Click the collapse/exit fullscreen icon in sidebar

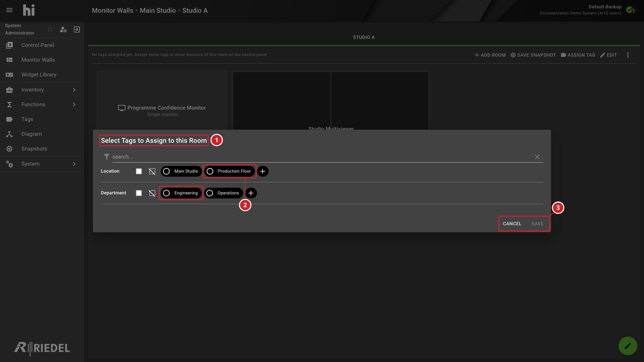pyautogui.click(x=50, y=29)
